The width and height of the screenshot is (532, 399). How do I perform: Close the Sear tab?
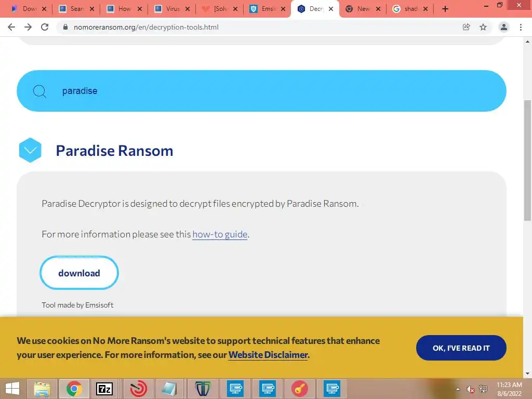(92, 9)
